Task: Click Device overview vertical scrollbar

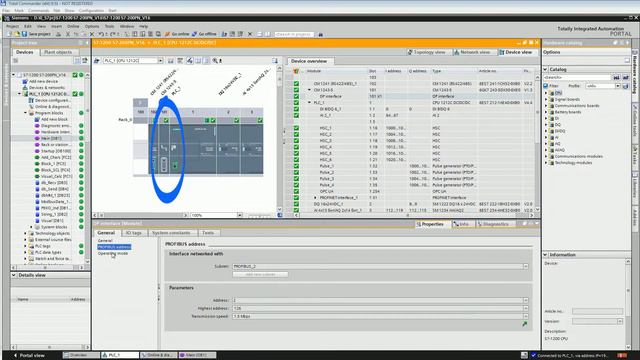Action: click(537, 143)
